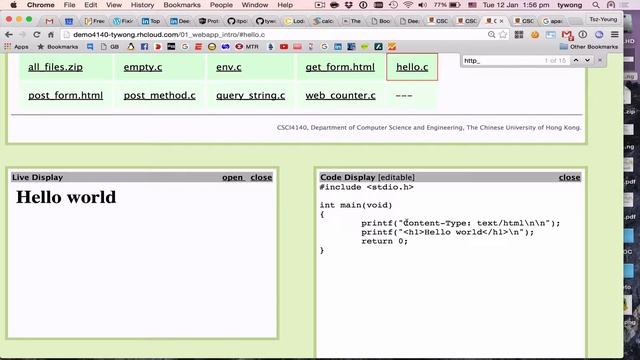Screen dimensions: 640x360
Task: Click the Content-Type printf code line
Action: click(460, 223)
